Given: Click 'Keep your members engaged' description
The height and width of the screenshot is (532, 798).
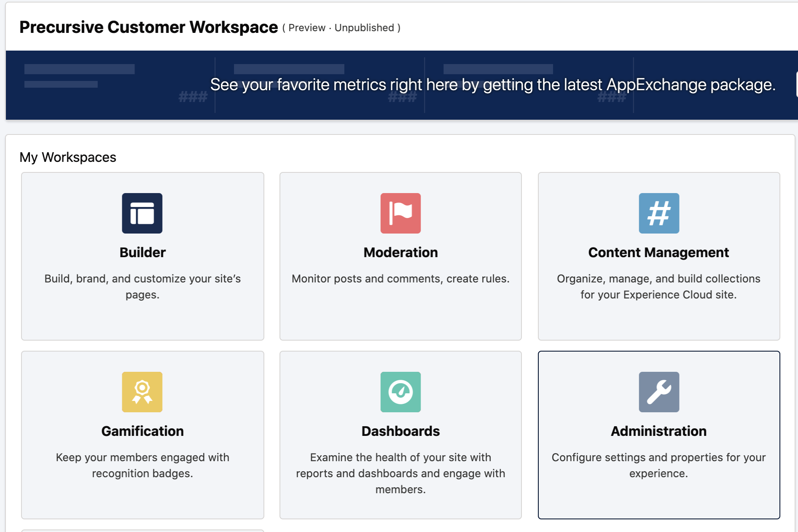Looking at the screenshot, I should coord(142,465).
